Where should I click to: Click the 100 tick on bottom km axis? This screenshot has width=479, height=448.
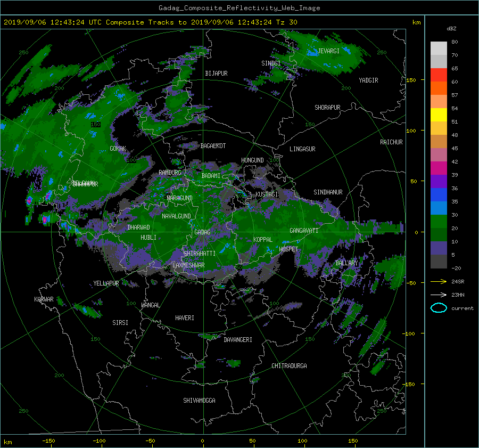click(302, 441)
